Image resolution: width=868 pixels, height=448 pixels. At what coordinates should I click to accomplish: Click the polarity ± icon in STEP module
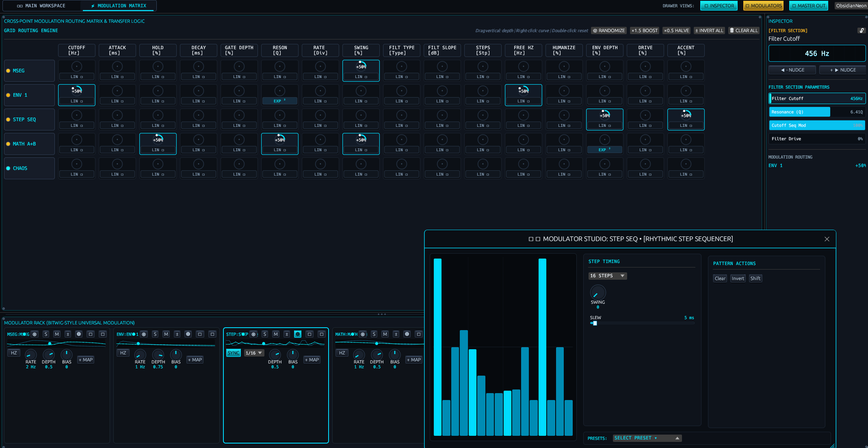pos(287,334)
